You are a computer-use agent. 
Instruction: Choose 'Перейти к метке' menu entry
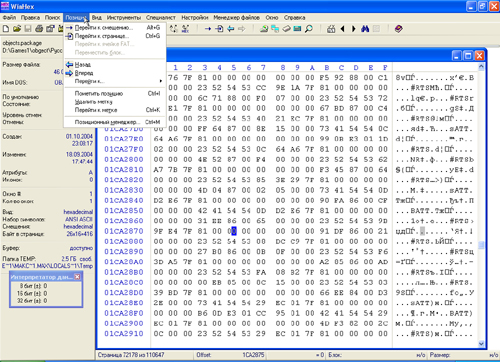tap(115, 110)
